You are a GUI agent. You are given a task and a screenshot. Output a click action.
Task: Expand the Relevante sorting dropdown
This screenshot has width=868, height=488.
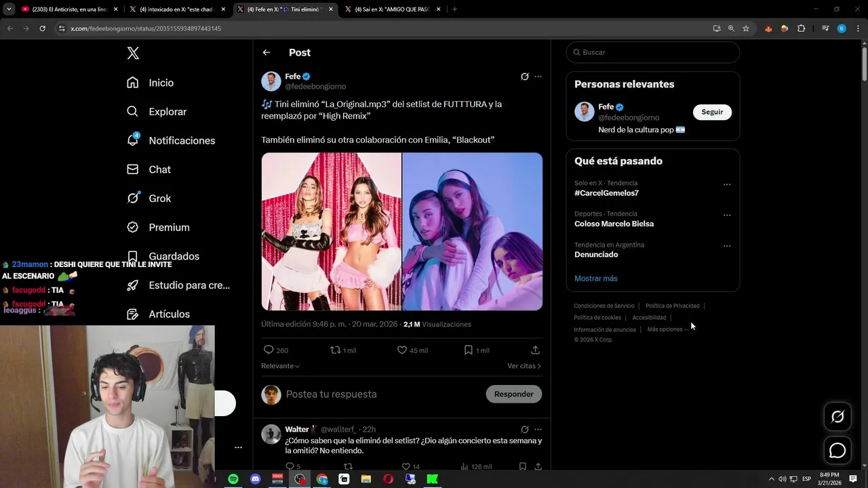pyautogui.click(x=280, y=366)
